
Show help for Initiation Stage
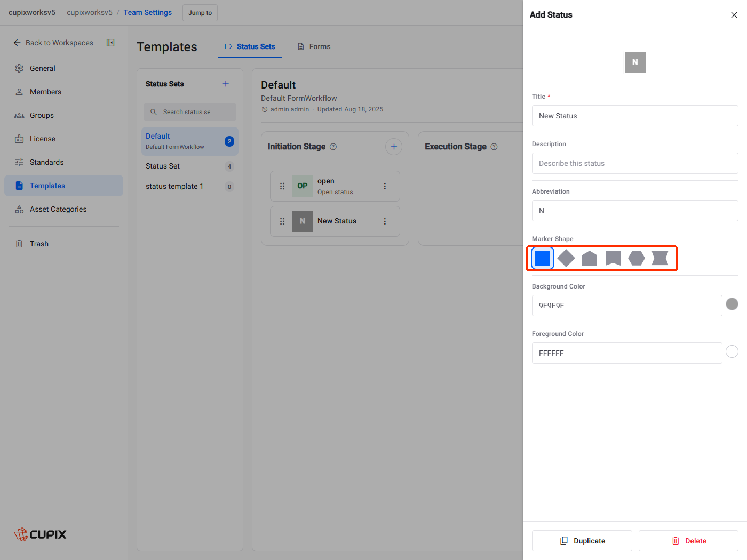tap(333, 147)
